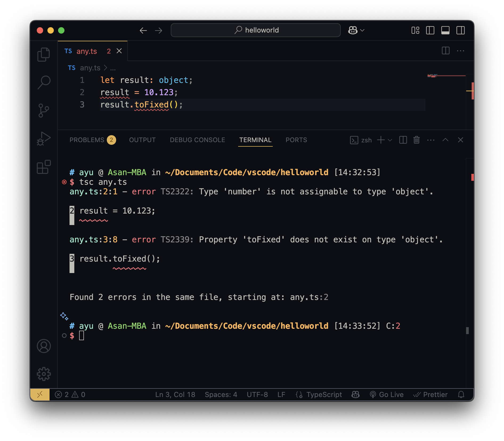The width and height of the screenshot is (504, 441).
Task: Close the terminal panel
Action: pyautogui.click(x=461, y=140)
